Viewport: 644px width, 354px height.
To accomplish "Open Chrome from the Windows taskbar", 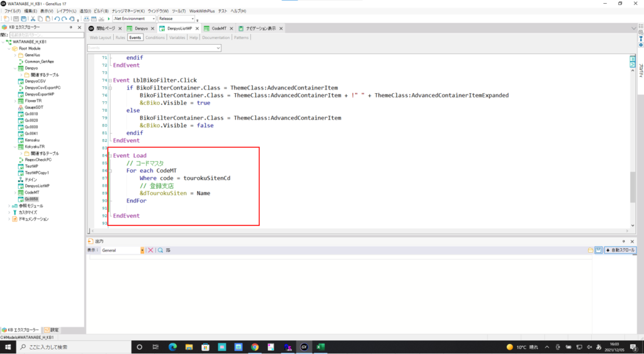I will (x=255, y=347).
